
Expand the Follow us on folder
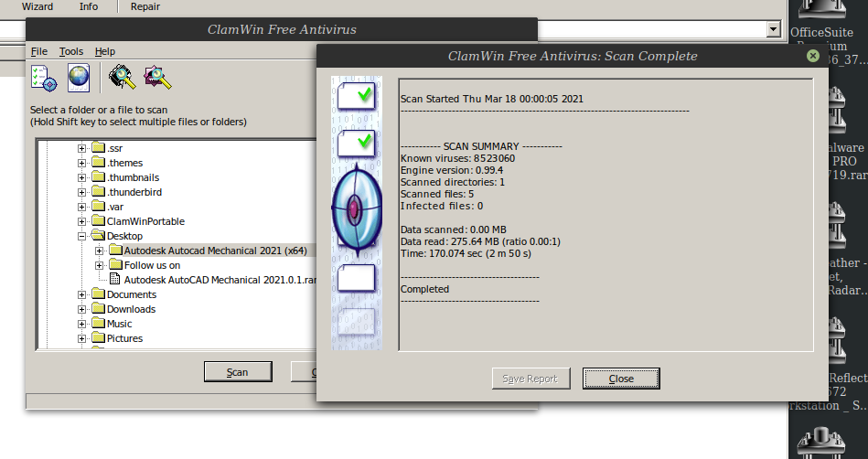click(99, 265)
